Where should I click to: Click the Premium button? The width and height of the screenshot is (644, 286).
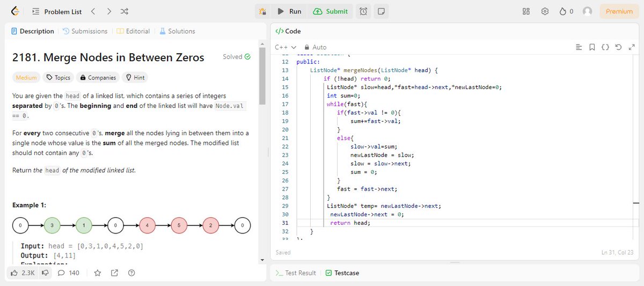(x=619, y=11)
